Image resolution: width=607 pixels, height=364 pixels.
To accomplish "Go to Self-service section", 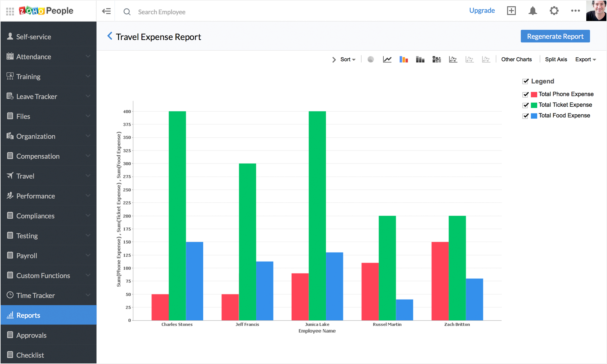I will click(33, 37).
